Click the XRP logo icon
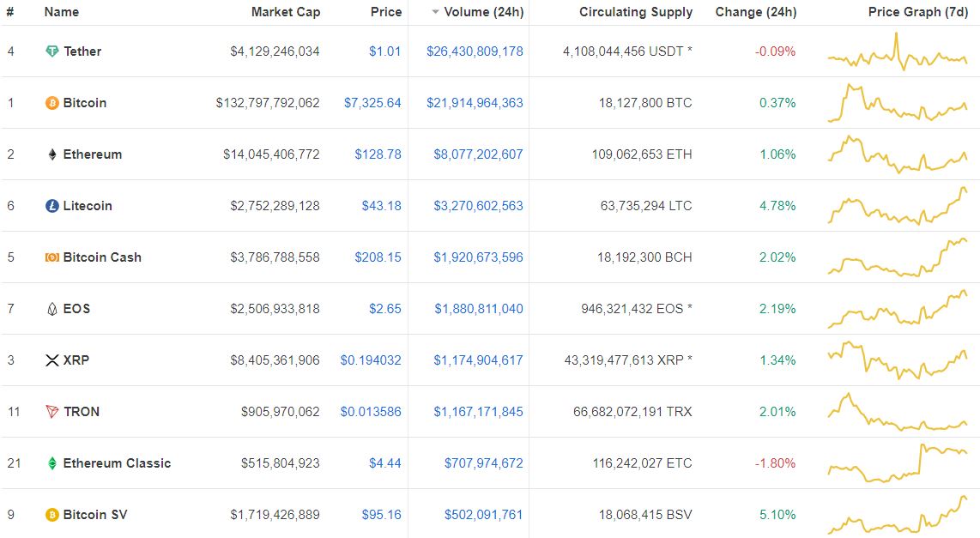Image resolution: width=980 pixels, height=538 pixels. tap(52, 360)
